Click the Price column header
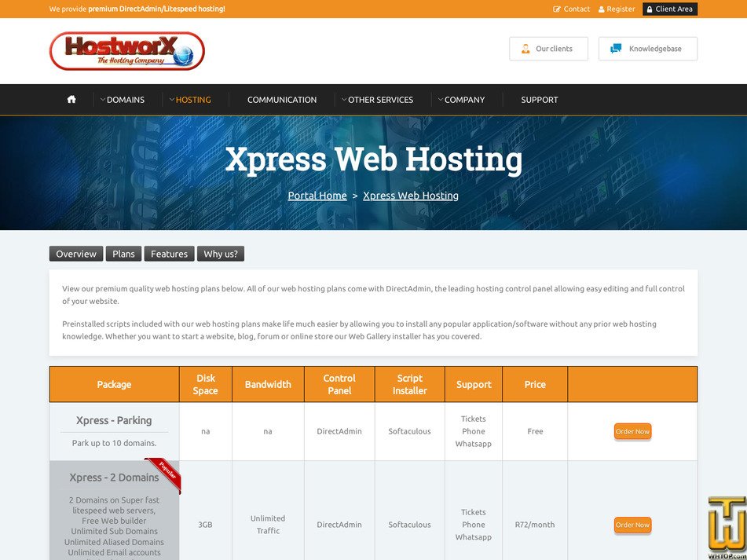The height and width of the screenshot is (560, 747). click(535, 384)
